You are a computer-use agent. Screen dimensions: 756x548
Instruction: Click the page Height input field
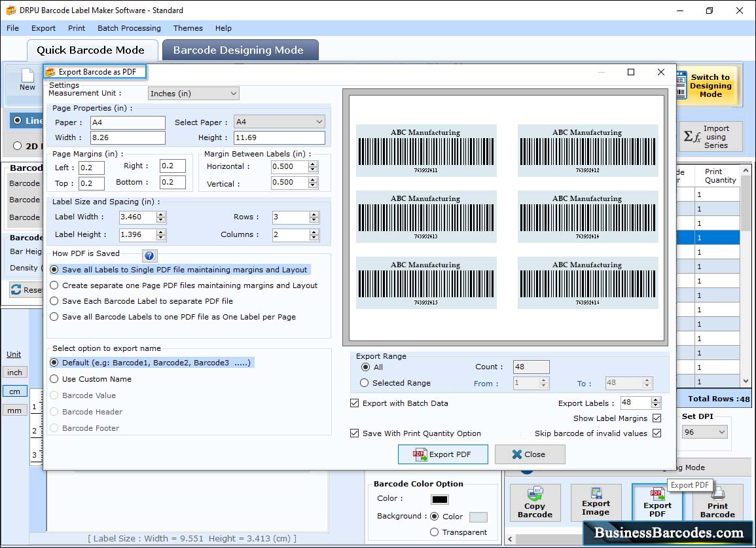pos(279,137)
